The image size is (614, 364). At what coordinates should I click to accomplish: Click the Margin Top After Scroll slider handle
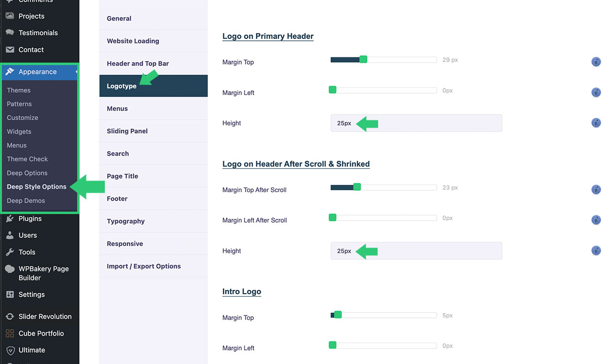coord(357,187)
